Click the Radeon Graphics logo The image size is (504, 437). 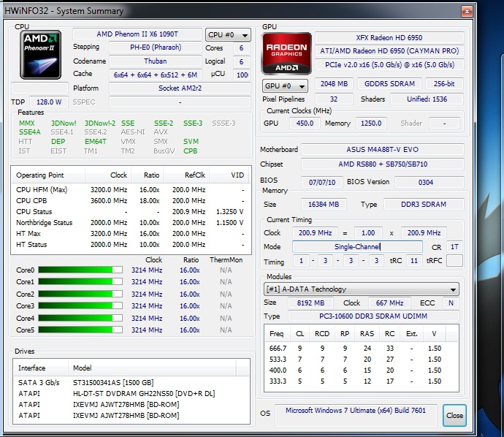(286, 53)
